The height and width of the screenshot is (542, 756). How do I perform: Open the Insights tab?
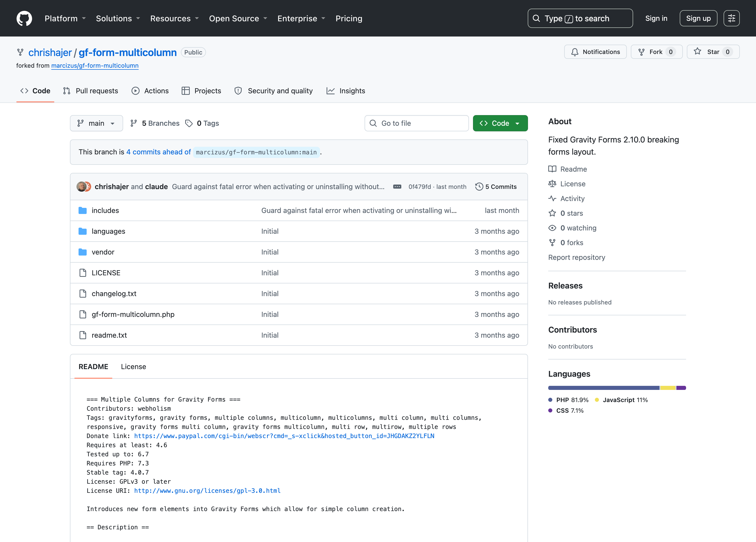pos(346,91)
